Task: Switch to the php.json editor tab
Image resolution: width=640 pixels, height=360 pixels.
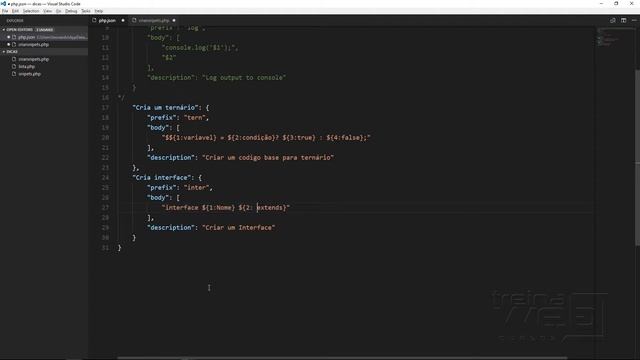Action: pos(108,20)
